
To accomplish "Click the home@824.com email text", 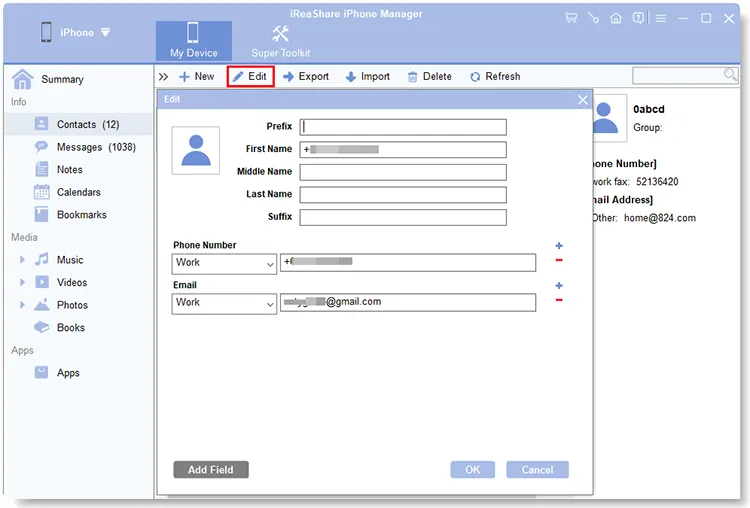I will pos(660,218).
